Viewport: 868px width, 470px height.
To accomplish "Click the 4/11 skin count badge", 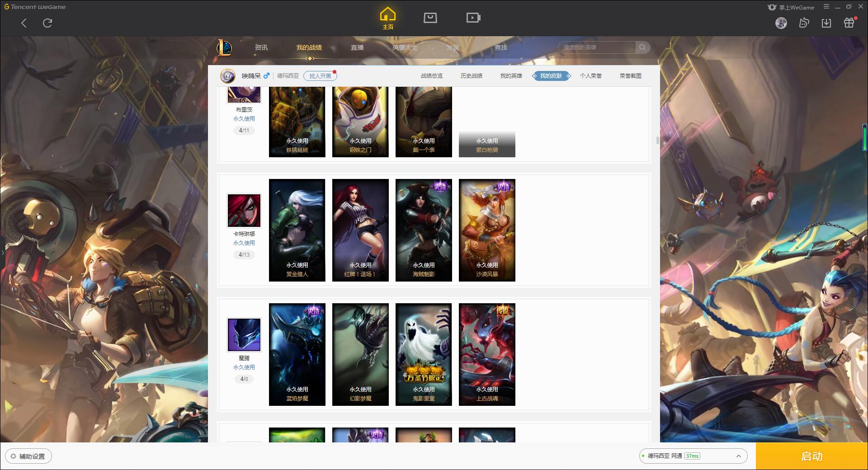I will (244, 131).
